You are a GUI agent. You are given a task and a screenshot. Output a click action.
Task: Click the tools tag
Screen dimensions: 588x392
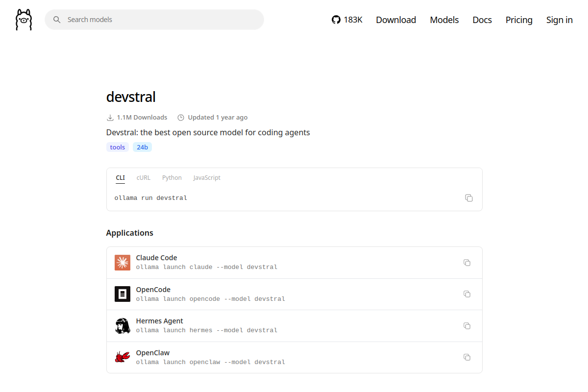[118, 147]
